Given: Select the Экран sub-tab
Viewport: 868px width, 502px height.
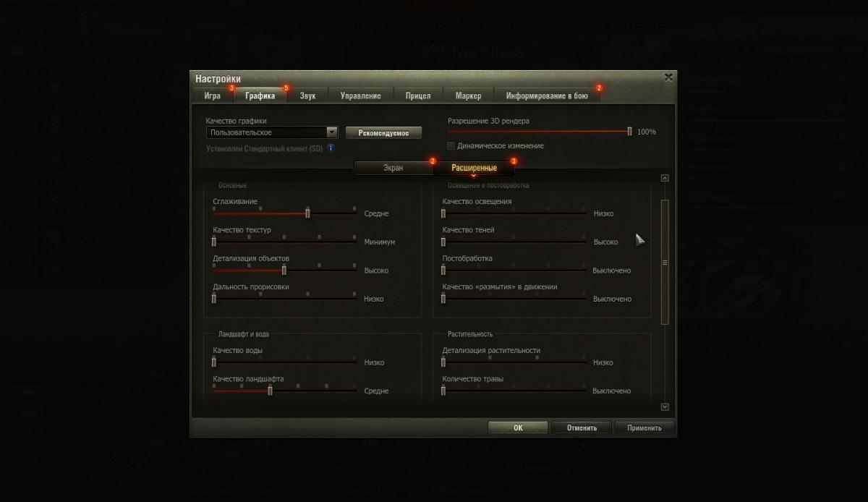Looking at the screenshot, I should (393, 168).
